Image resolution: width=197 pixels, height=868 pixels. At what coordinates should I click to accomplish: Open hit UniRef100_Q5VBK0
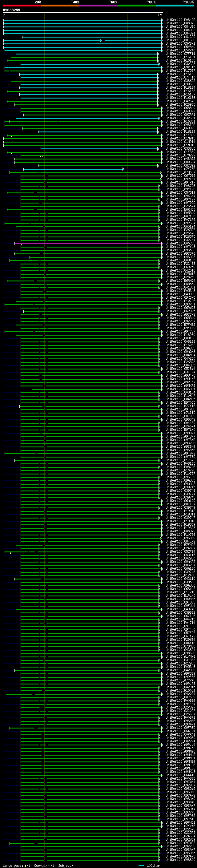tap(180, 47)
